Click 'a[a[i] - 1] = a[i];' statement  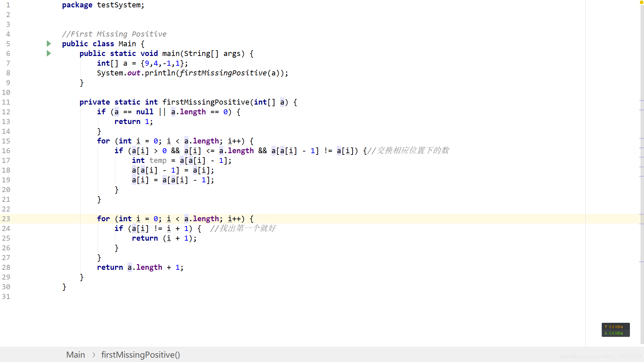click(x=173, y=170)
